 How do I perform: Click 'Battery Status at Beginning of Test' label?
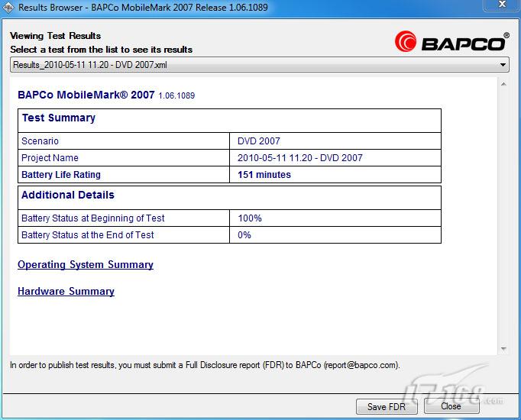click(x=93, y=218)
